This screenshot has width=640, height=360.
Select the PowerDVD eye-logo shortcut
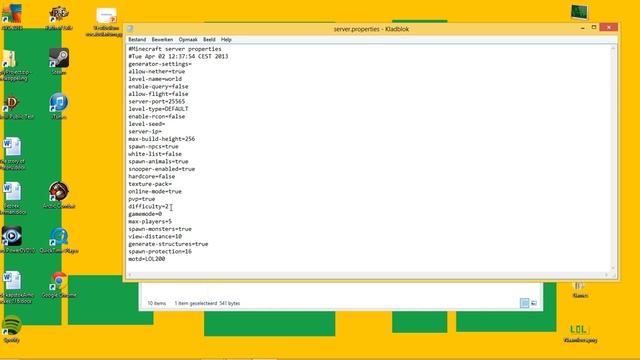(12, 240)
